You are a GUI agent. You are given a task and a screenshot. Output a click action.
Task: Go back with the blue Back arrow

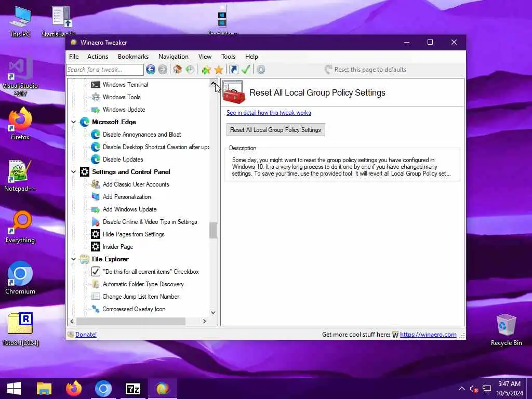coord(151,70)
